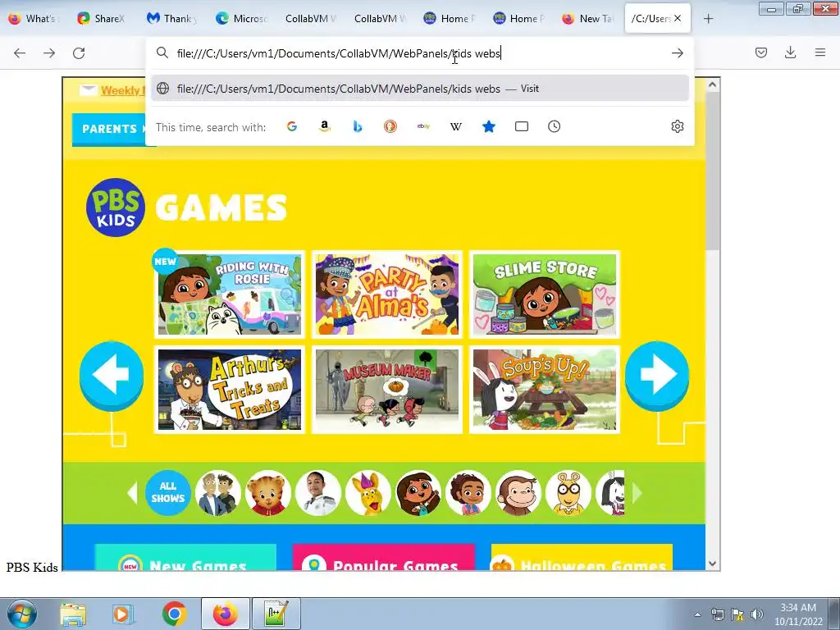Open Save to Pocket icon

(761, 52)
